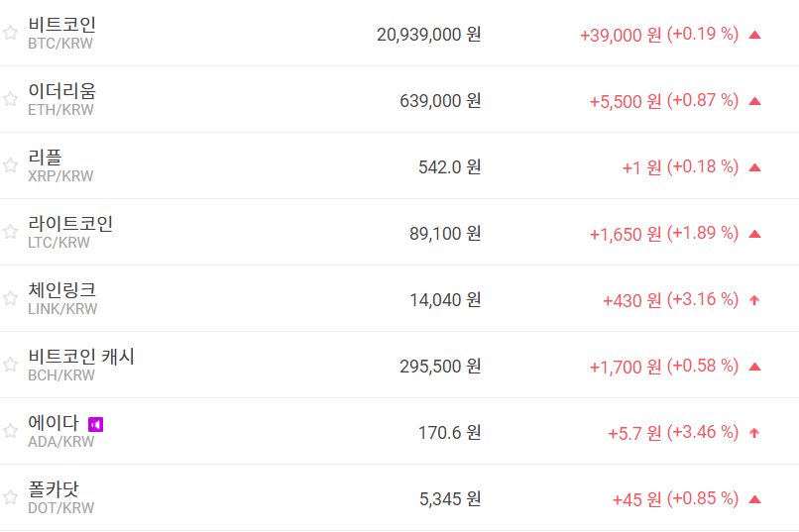Click the 라이트코인 price 89,100 원

[444, 233]
